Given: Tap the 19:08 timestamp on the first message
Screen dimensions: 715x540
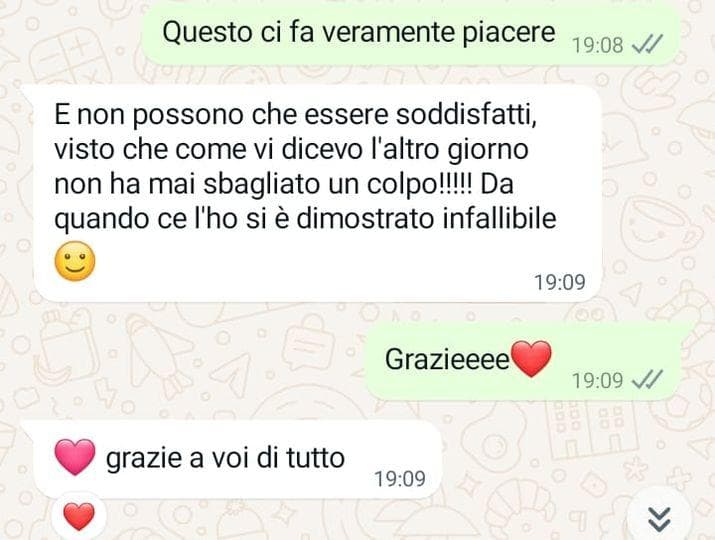Looking at the screenshot, I should pos(597,45).
